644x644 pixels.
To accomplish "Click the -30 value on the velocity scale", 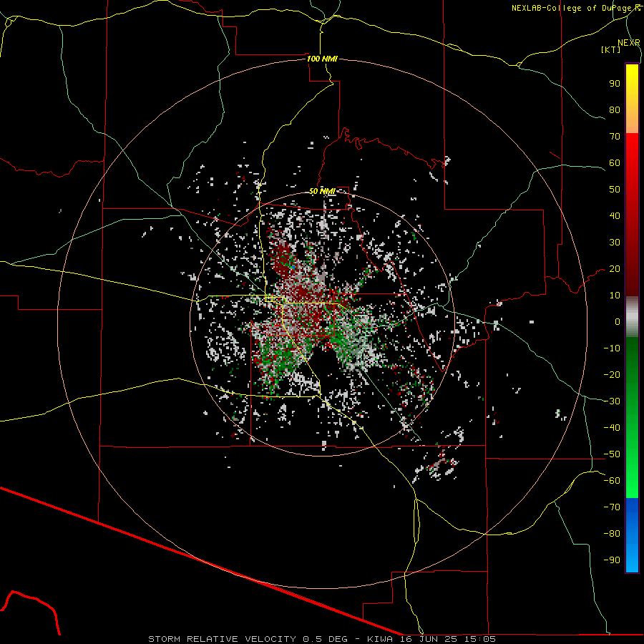I will click(612, 401).
